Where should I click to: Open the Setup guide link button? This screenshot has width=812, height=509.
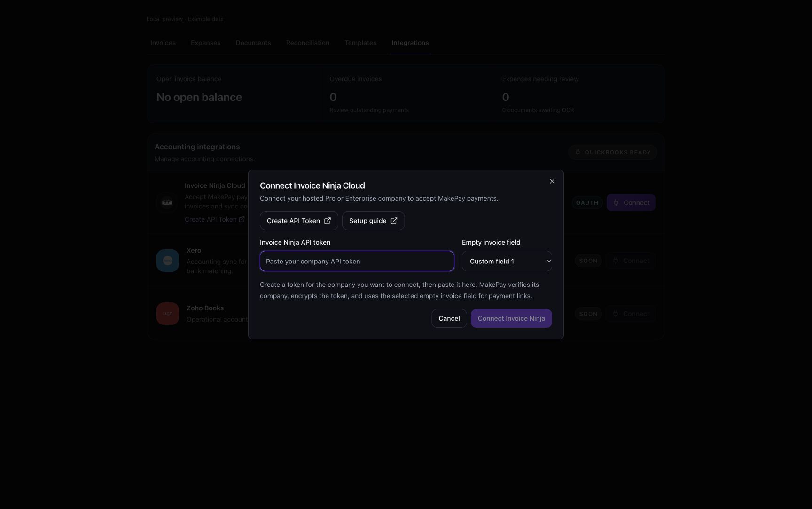tap(373, 221)
